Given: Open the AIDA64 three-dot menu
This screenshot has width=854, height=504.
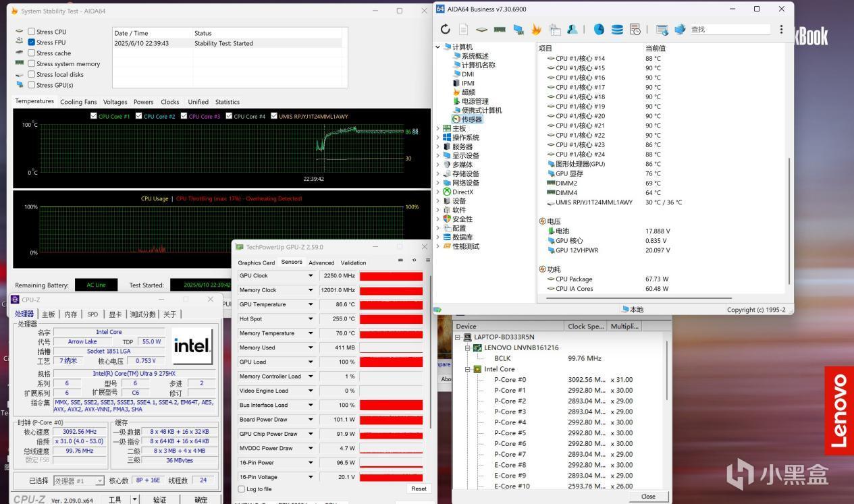Looking at the screenshot, I should (781, 29).
